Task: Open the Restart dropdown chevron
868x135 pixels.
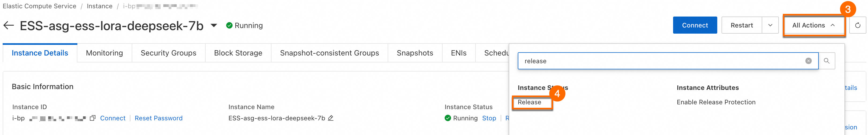Action: click(770, 26)
